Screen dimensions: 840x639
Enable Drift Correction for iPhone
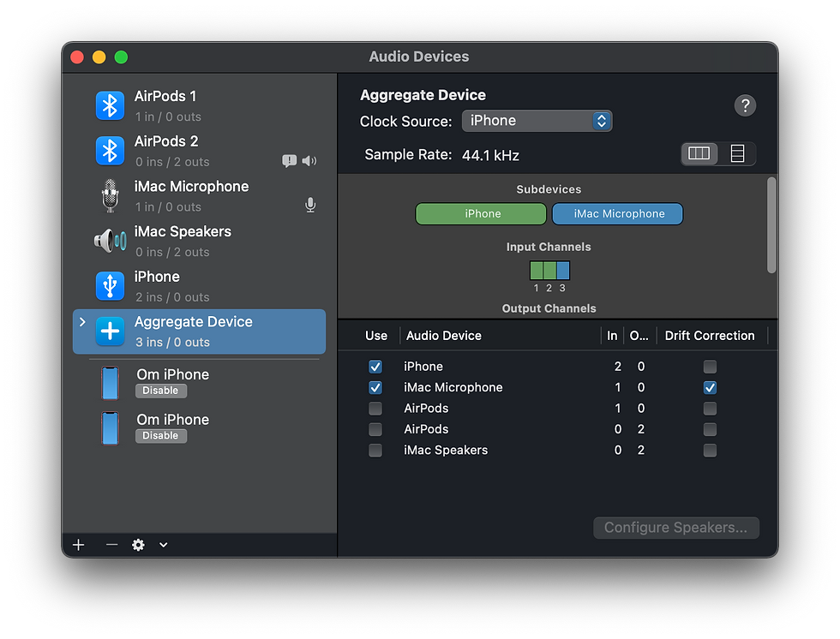click(710, 367)
